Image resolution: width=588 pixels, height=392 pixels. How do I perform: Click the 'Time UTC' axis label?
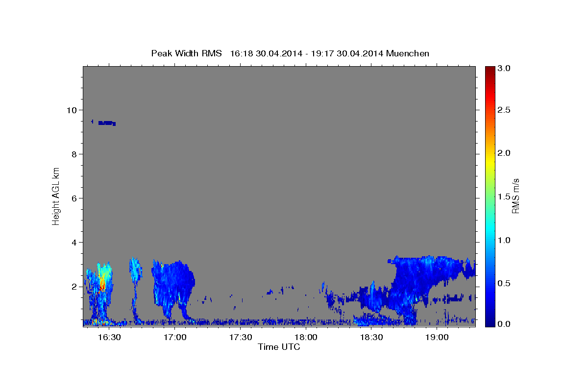point(279,347)
